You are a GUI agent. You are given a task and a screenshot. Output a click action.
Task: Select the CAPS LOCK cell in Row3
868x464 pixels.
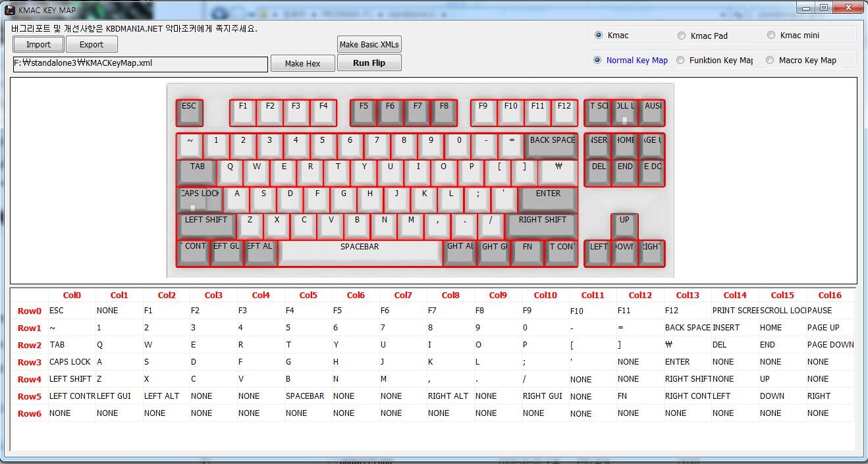pyautogui.click(x=72, y=362)
